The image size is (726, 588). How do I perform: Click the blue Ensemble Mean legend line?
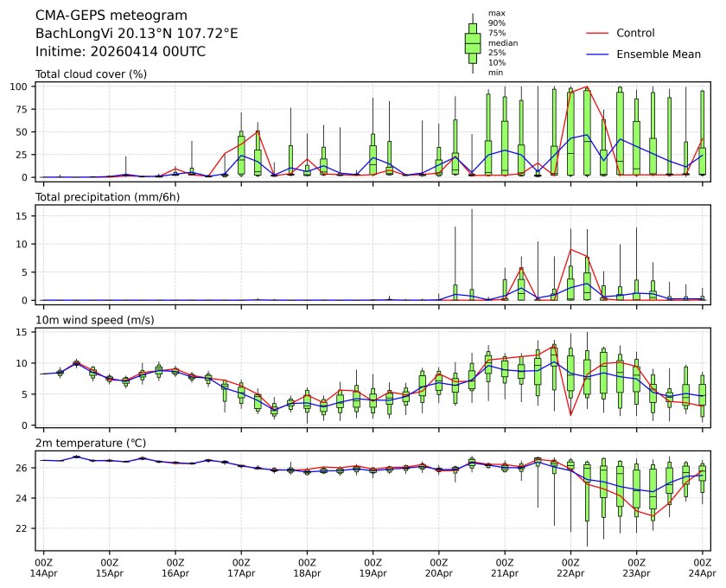598,54
